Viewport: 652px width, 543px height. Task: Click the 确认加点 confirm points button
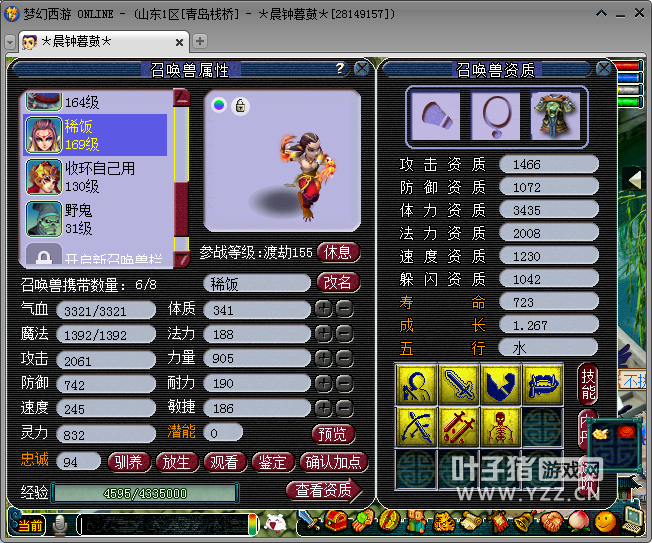(x=334, y=462)
